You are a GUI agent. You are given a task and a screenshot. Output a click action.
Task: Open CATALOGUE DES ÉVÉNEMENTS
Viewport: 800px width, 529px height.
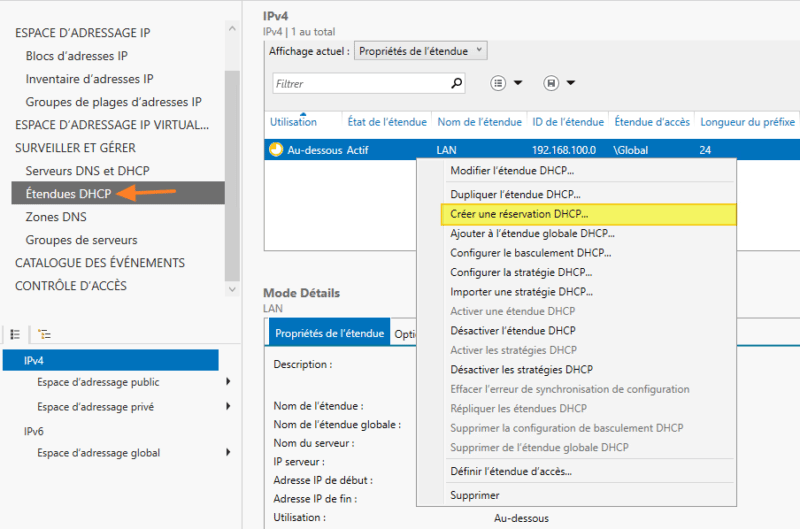coord(100,263)
